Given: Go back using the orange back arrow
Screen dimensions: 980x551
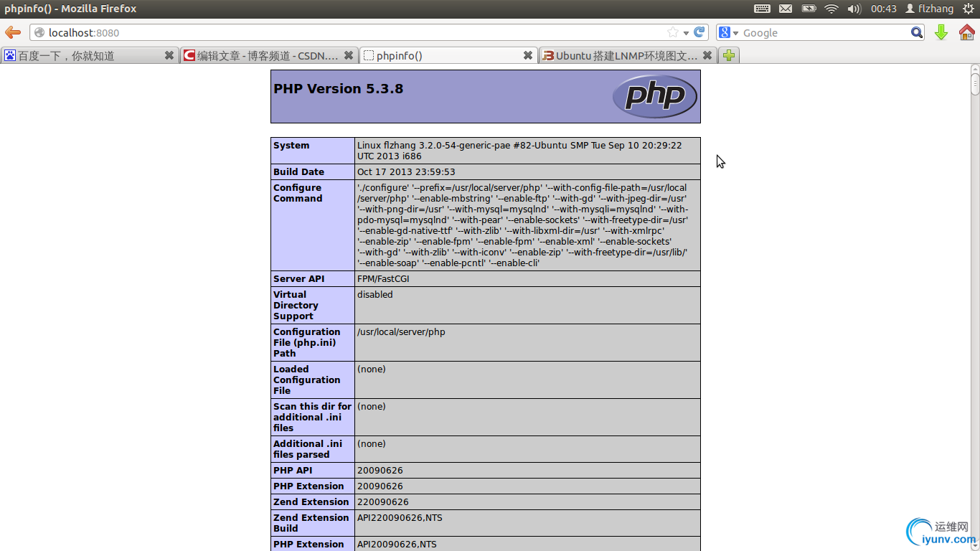Looking at the screenshot, I should (13, 32).
